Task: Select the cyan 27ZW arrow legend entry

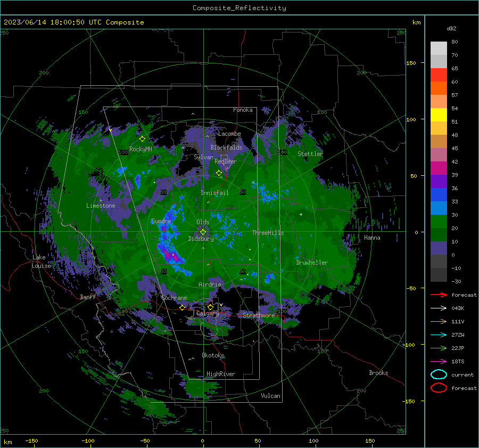Action: point(439,335)
